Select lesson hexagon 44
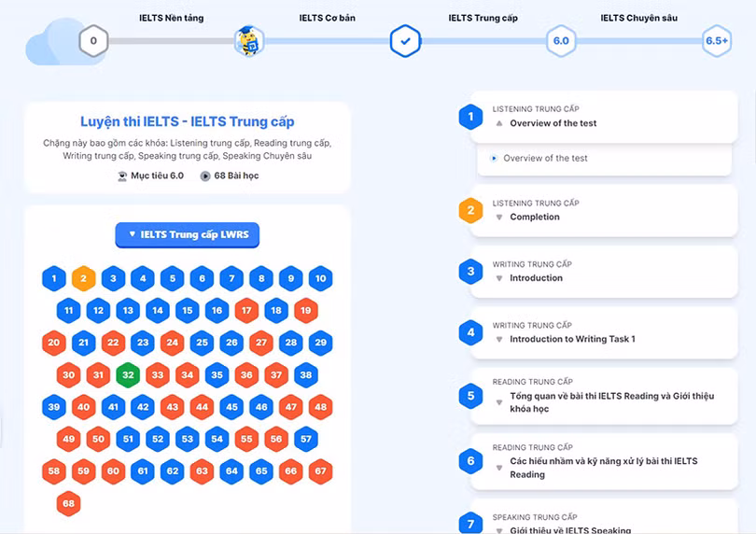 202,407
